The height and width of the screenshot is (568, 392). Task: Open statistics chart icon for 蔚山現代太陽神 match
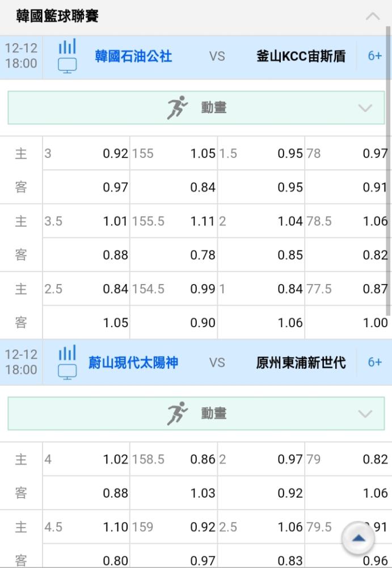[68, 352]
